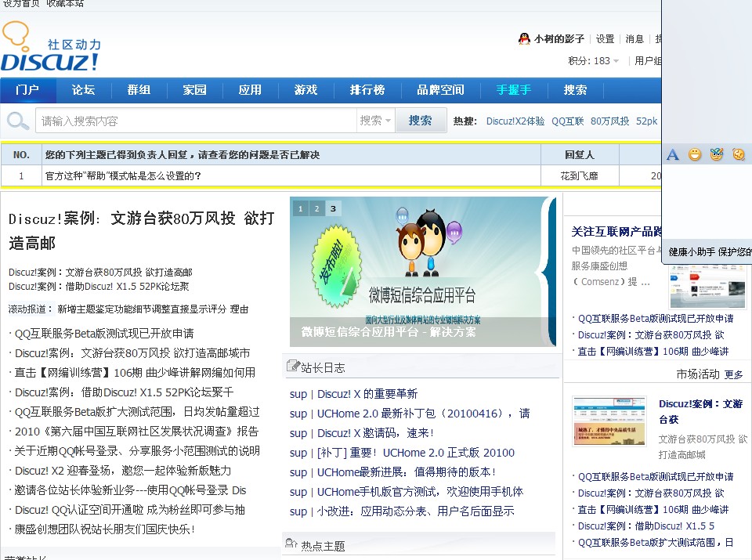Open 关注互联网产品 sidebar heading link

click(x=616, y=232)
